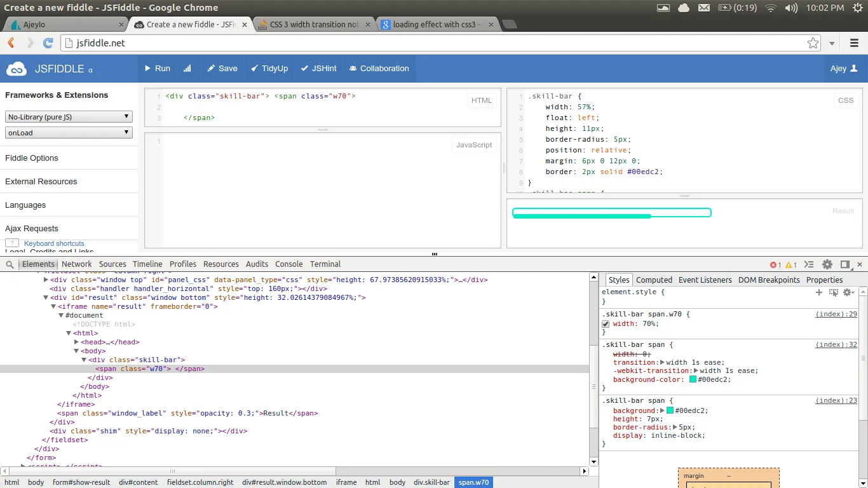Switch to CSS 3 width transition tab
The image size is (868, 488).
pyautogui.click(x=315, y=25)
